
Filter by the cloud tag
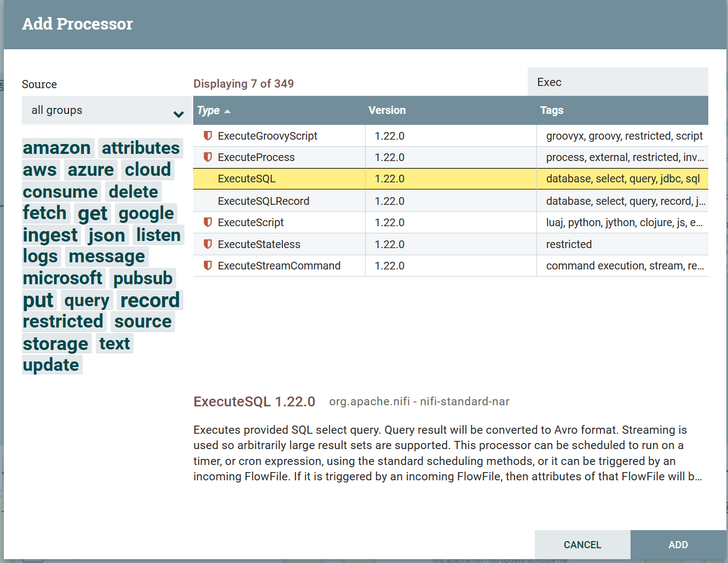point(148,170)
